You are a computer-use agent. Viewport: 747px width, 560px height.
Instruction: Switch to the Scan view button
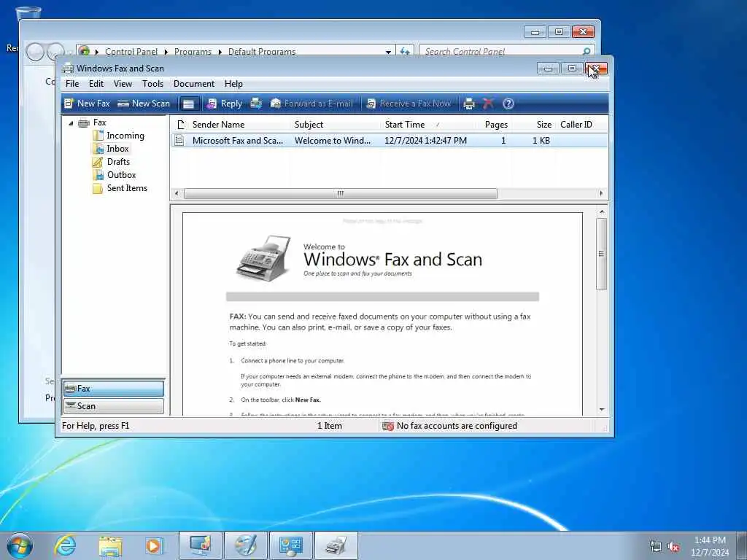click(113, 406)
